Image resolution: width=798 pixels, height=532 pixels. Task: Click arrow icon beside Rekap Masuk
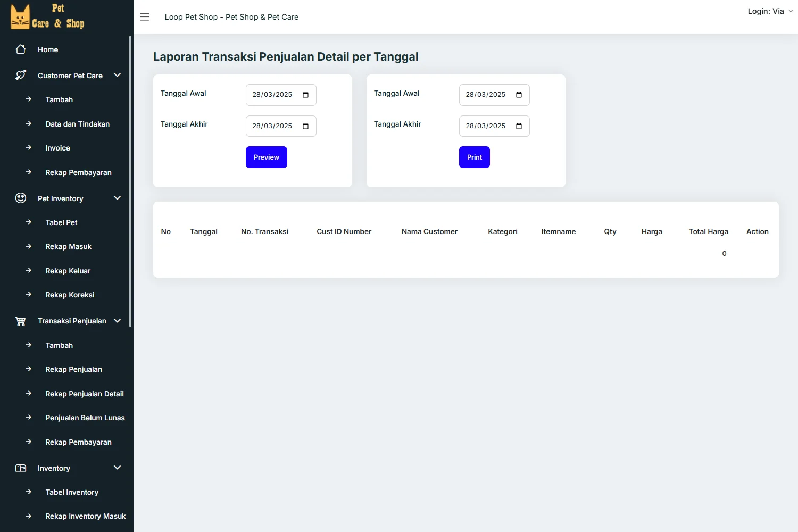tap(29, 246)
